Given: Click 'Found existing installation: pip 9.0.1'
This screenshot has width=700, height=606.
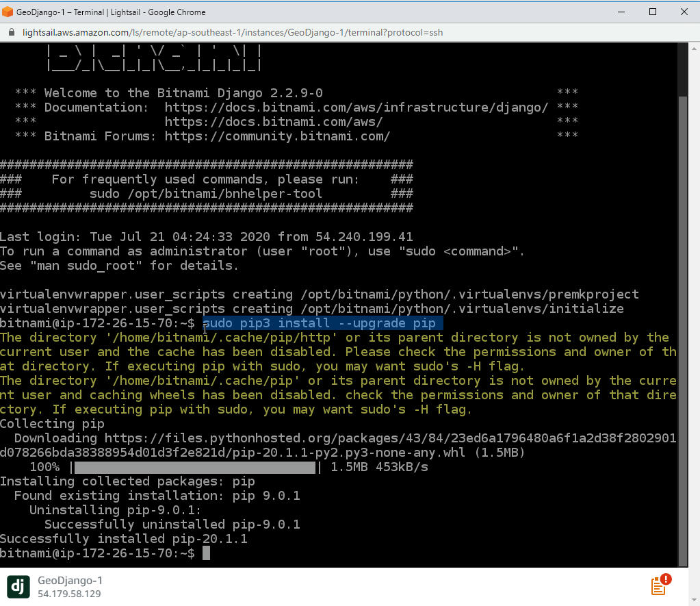Looking at the screenshot, I should [157, 496].
